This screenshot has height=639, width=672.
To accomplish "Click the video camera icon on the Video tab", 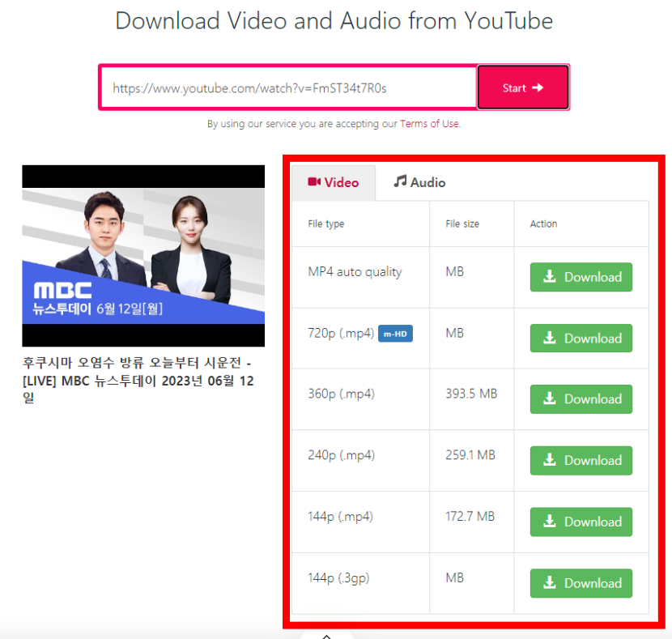I will pos(316,181).
